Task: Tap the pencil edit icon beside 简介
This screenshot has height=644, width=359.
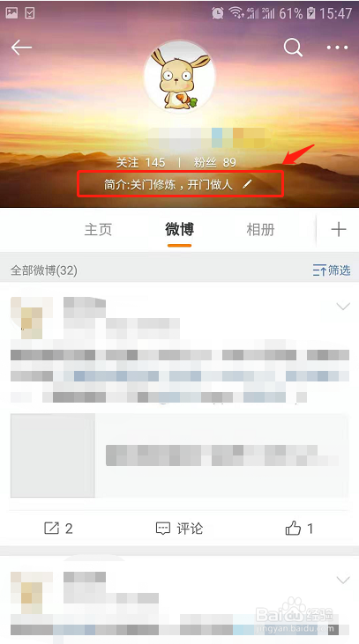Action: point(246,184)
